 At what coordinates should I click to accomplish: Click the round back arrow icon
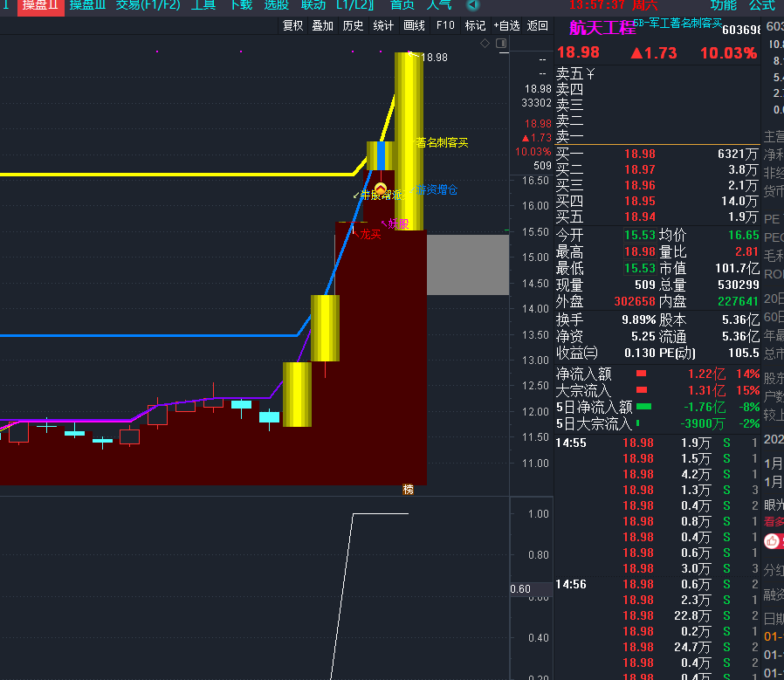(473, 5)
